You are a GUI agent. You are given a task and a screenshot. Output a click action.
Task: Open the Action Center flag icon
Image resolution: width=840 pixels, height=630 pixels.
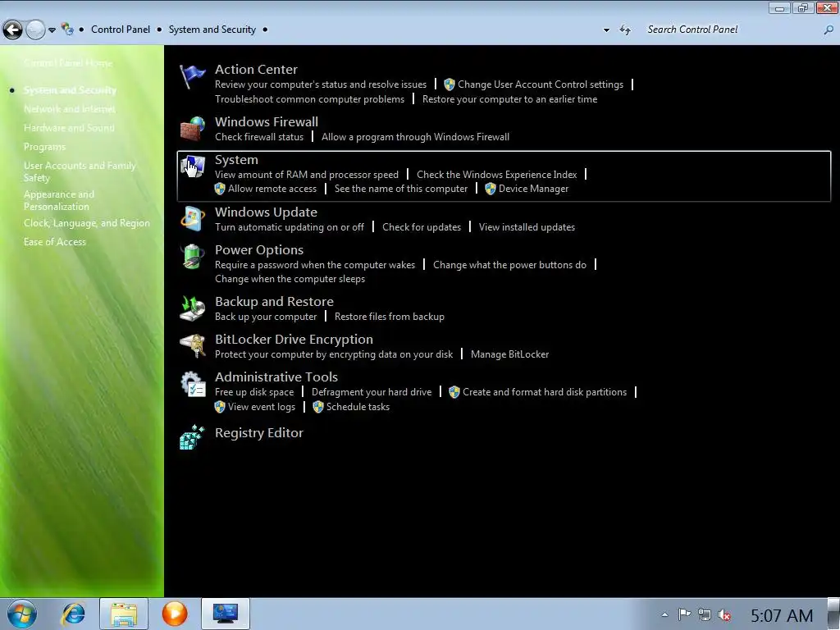point(192,76)
